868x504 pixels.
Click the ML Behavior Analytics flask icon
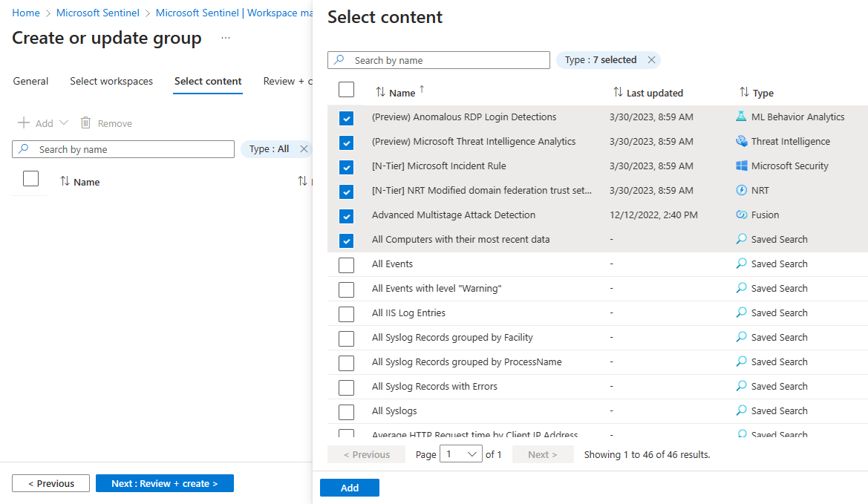(740, 117)
